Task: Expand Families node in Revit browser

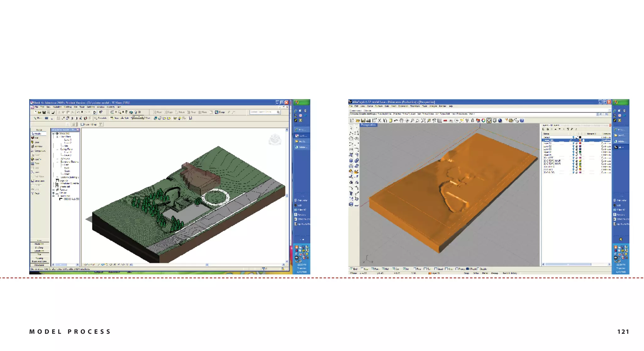Action: pos(53,190)
